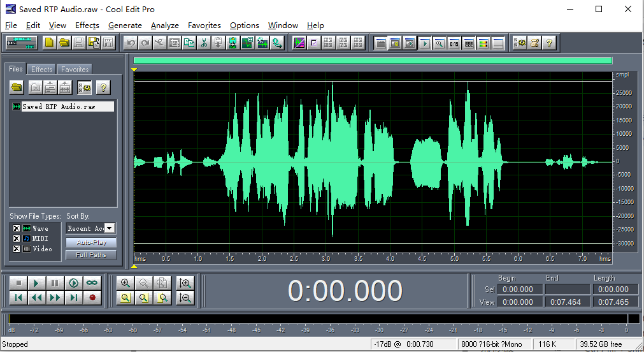Open the File menu
This screenshot has width=644, height=352.
(x=11, y=26)
